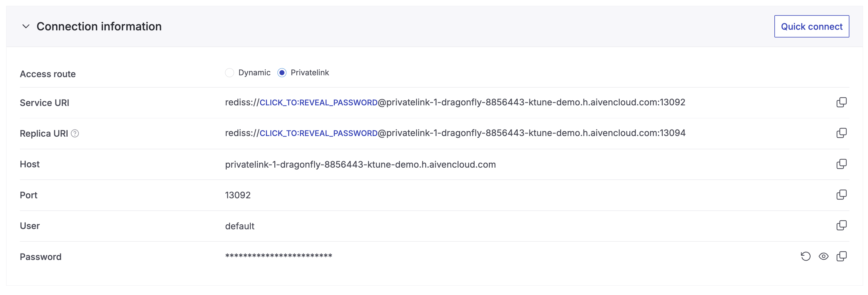The image size is (868, 295).
Task: Reveal password in the Service URI link
Action: [x=319, y=102]
